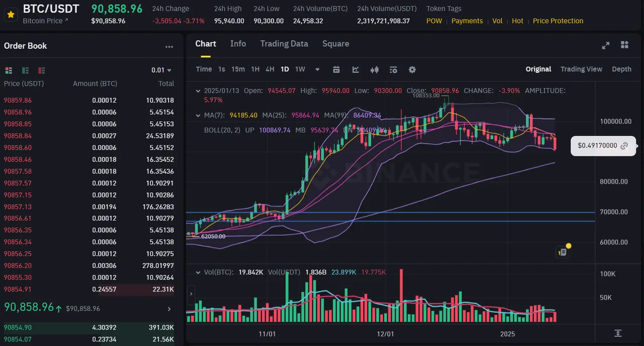Click the volume panel collapse handle
This screenshot has height=346, width=644.
(x=191, y=295)
